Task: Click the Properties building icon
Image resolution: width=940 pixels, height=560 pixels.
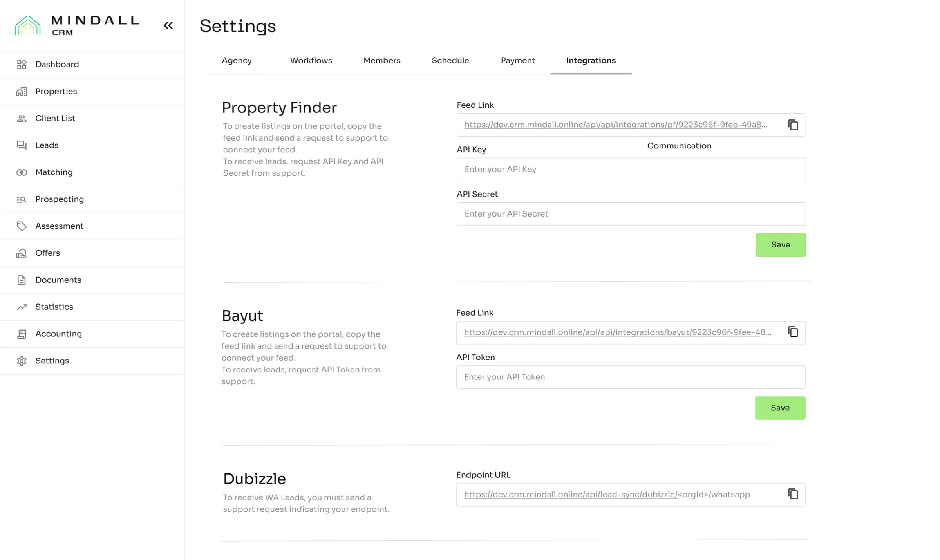Action: tap(22, 92)
